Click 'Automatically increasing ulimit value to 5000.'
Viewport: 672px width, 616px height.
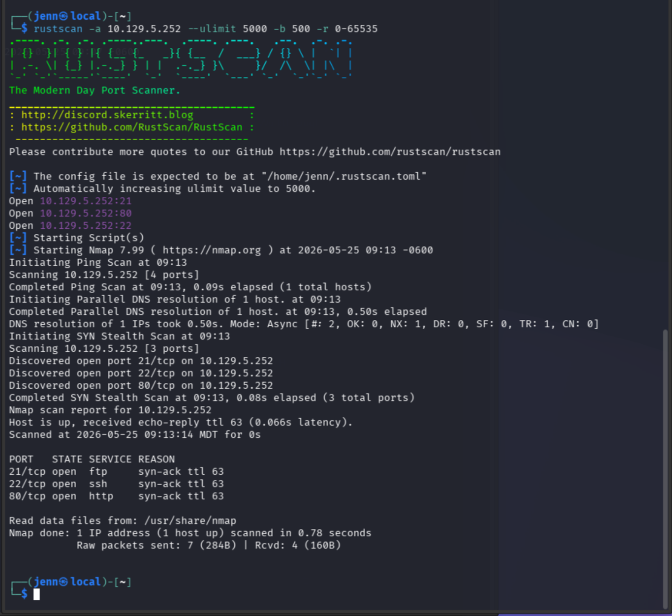175,189
